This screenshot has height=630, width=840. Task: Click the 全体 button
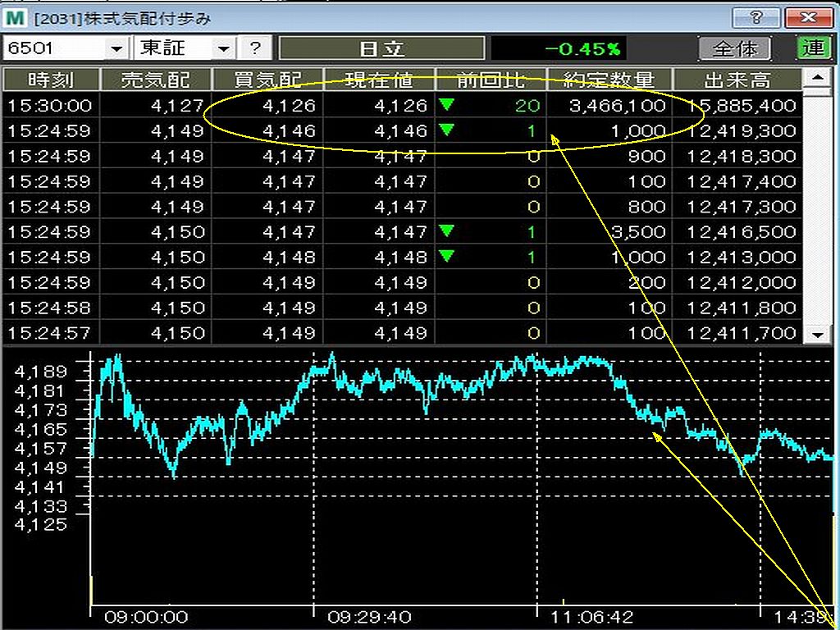(x=735, y=48)
